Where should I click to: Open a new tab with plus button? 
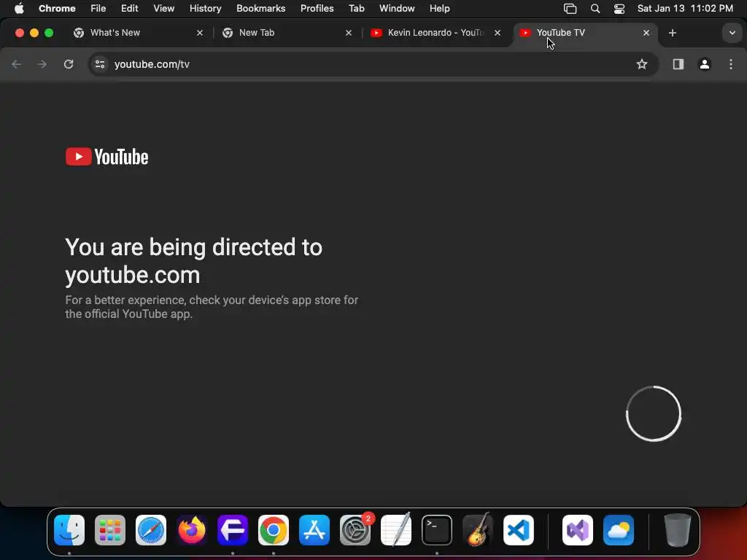672,33
